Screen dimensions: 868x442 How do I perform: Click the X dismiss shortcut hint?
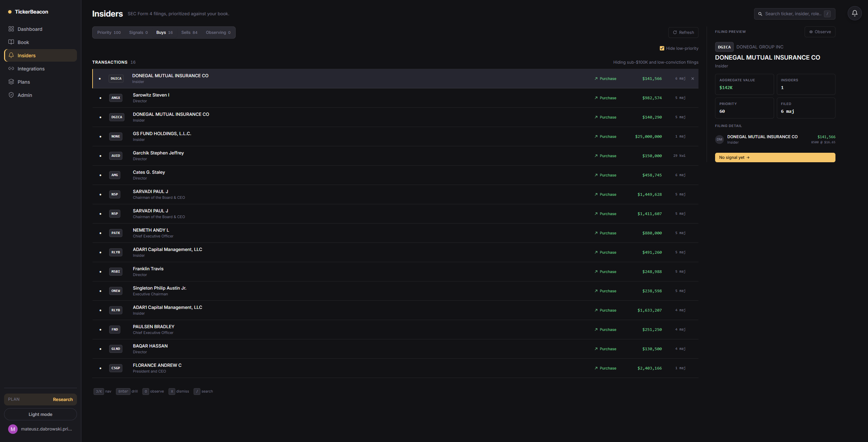pyautogui.click(x=179, y=392)
